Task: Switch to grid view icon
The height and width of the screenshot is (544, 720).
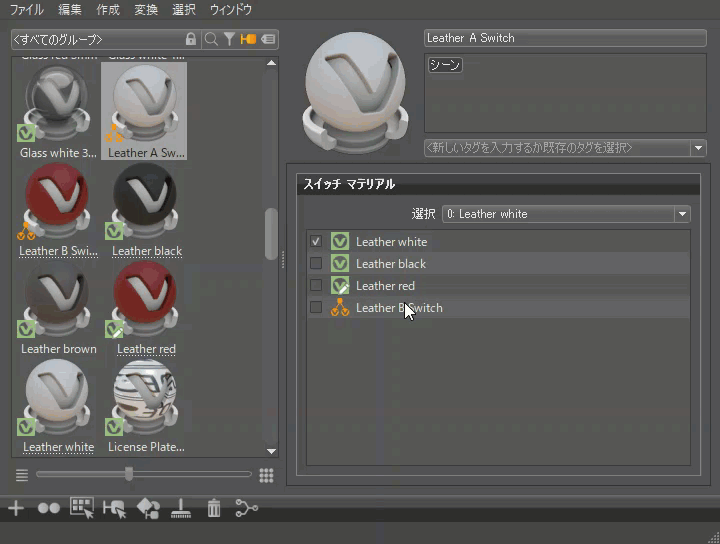Action: click(x=266, y=475)
